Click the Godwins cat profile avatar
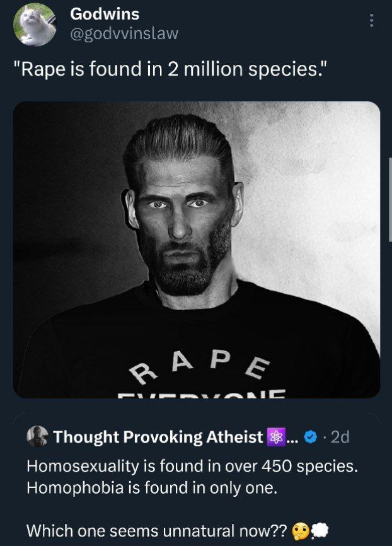The width and height of the screenshot is (392, 546). point(34,24)
